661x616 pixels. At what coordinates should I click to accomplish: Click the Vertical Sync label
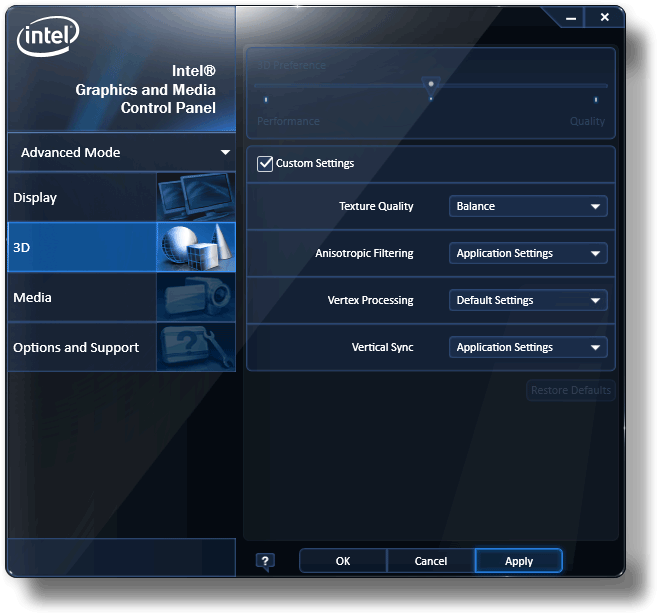point(383,347)
